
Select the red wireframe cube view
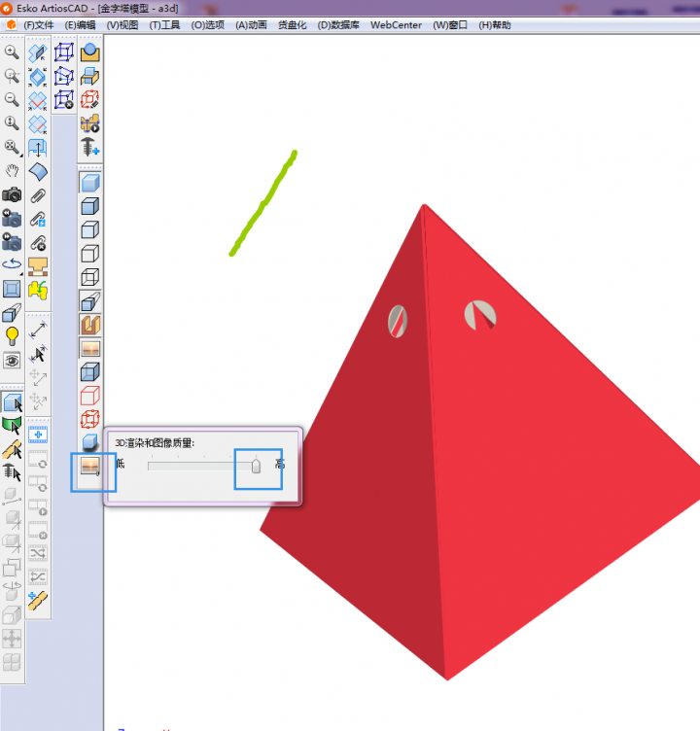coord(90,395)
